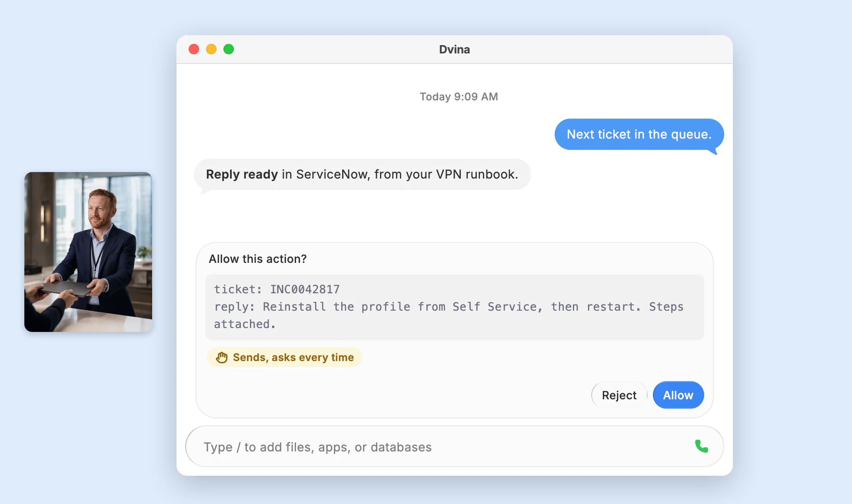
Task: Click the Dvina window title
Action: pyautogui.click(x=454, y=50)
